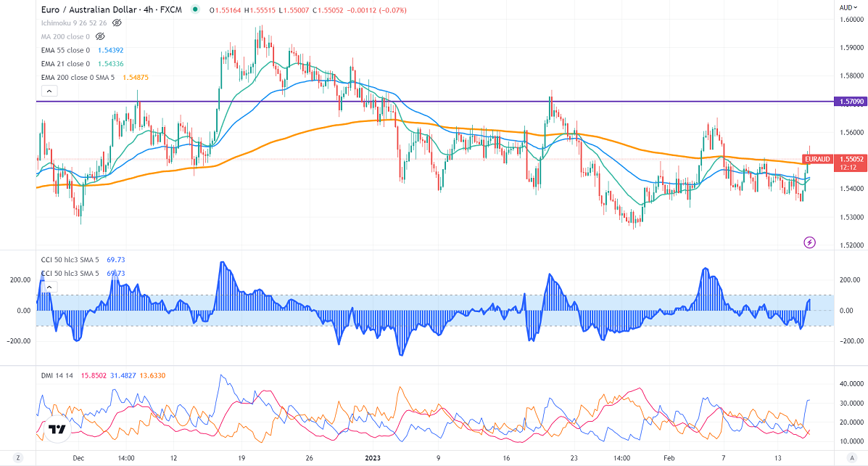Select the EMA 21 close legend entry
The height and width of the screenshot is (466, 868).
[x=65, y=63]
